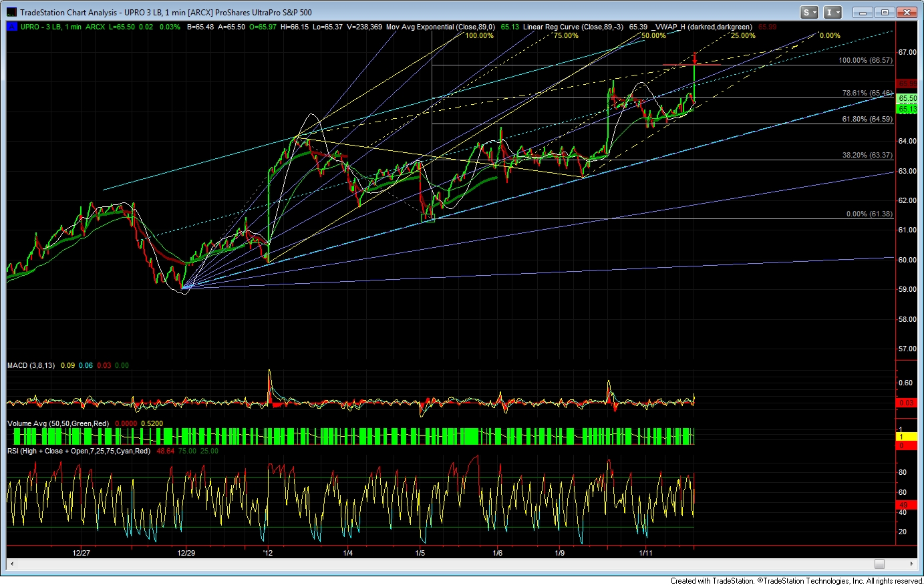Click the red 65.99 price axis marker
This screenshot has width=924, height=585.
pyautogui.click(x=907, y=83)
